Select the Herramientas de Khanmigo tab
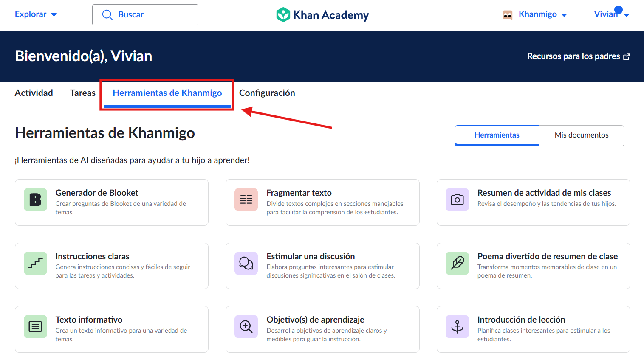Viewport: 644px width, 362px height. coord(167,93)
